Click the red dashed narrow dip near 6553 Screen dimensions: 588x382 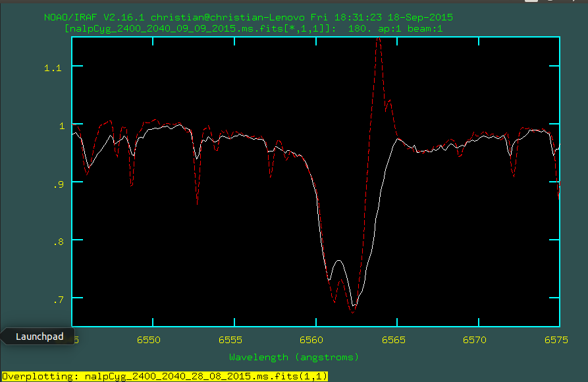point(197,201)
